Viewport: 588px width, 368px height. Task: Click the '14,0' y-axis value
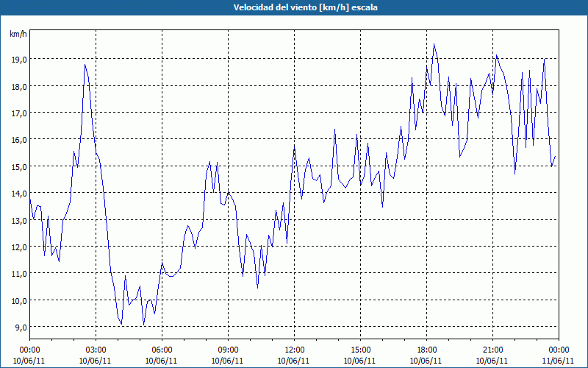pos(18,194)
